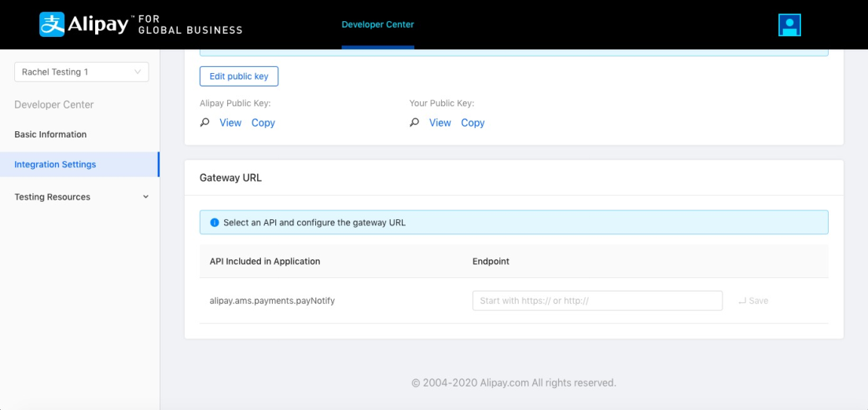
Task: Go to Basic Information in sidebar
Action: click(x=50, y=134)
